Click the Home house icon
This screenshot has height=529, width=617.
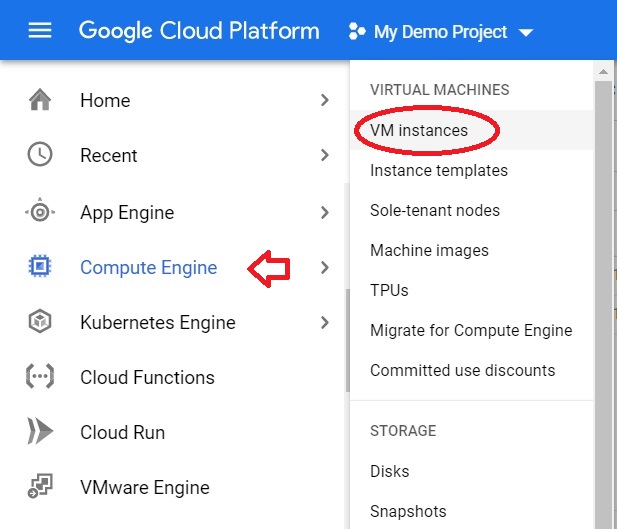pyautogui.click(x=40, y=100)
